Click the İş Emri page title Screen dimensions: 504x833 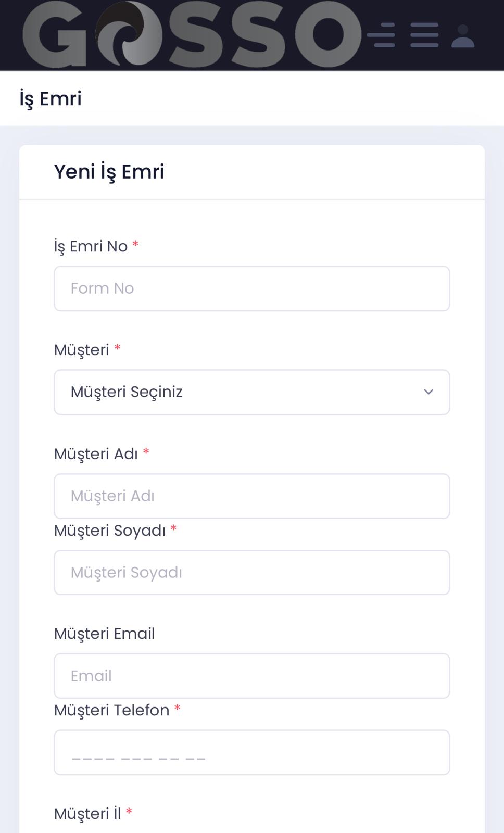(x=51, y=98)
